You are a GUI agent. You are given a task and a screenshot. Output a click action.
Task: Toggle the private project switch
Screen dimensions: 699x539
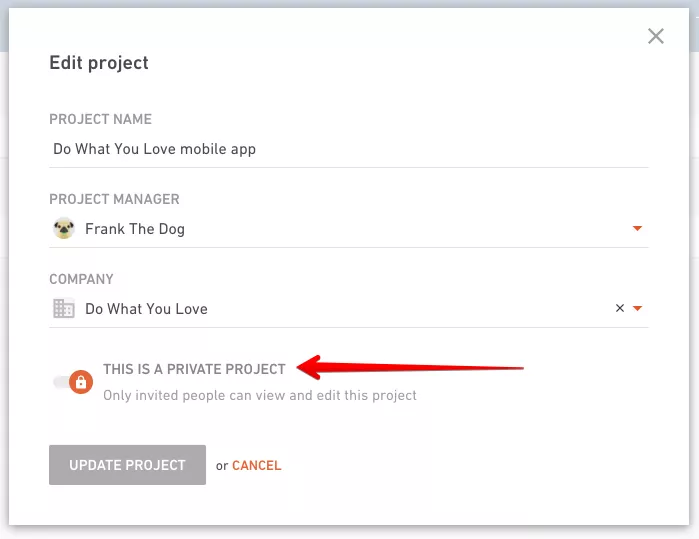(73, 382)
